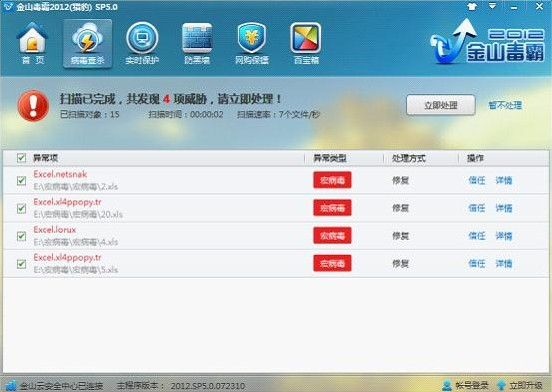552x392 pixels.
Task: Click the cloud security center status icon
Action: (11, 386)
